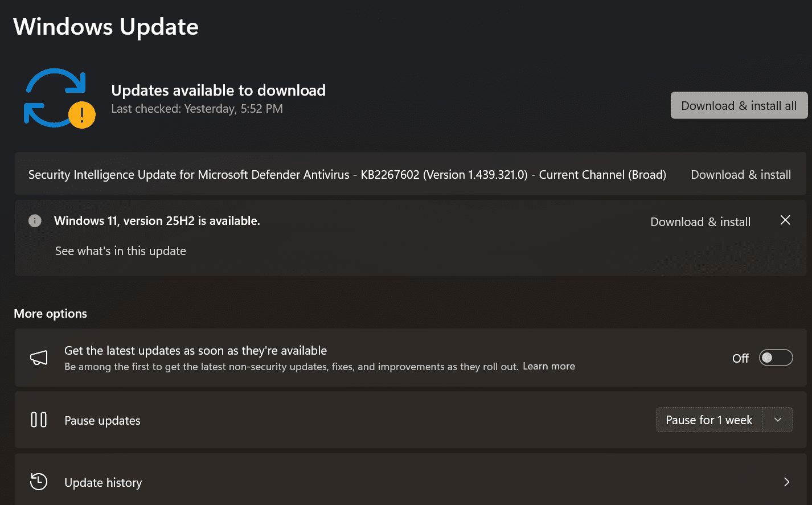
Task: Select the Update history row label
Action: click(103, 483)
